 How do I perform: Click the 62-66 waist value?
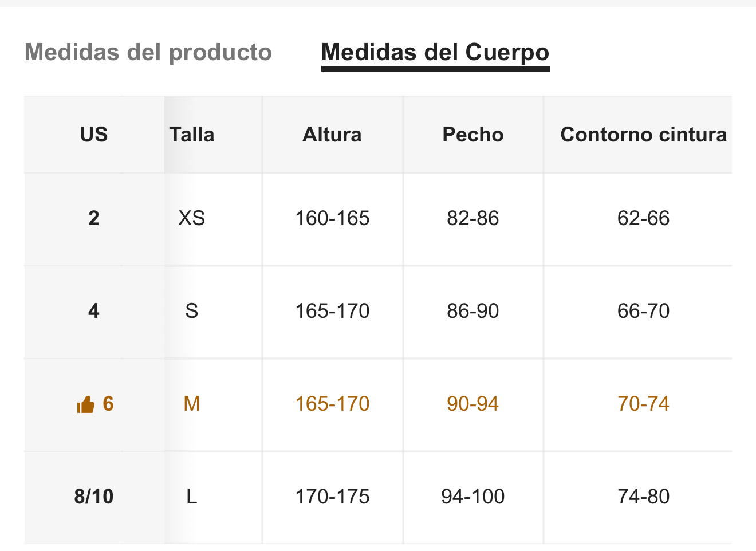tap(643, 218)
